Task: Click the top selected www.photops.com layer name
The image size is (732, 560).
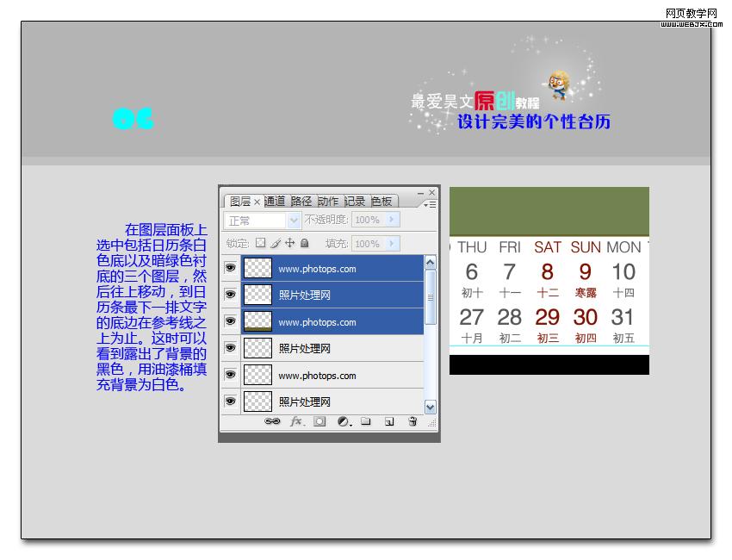Action: (317, 269)
